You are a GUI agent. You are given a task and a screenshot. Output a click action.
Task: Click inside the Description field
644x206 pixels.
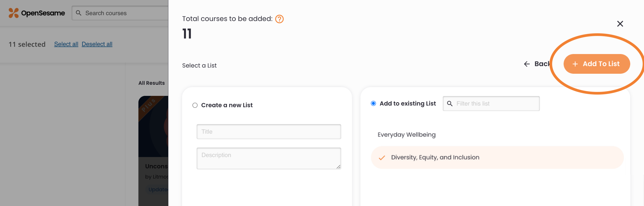[269, 158]
